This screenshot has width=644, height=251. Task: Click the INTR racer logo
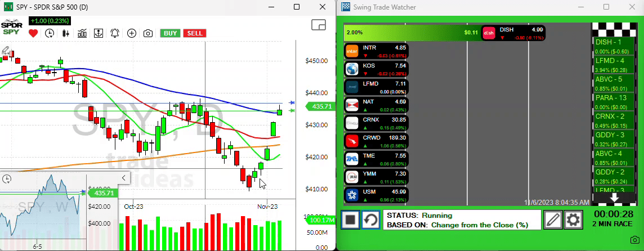pos(352,51)
